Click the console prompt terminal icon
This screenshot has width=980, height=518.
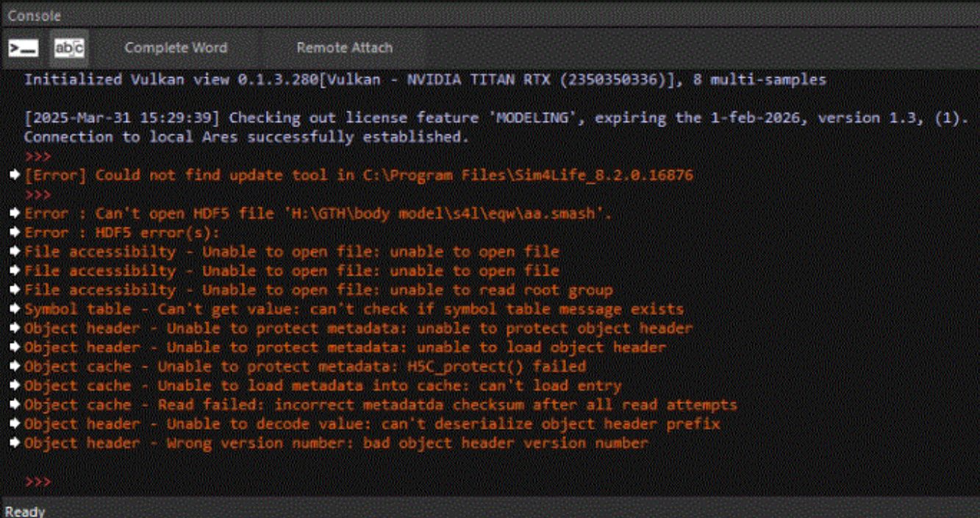tap(24, 49)
